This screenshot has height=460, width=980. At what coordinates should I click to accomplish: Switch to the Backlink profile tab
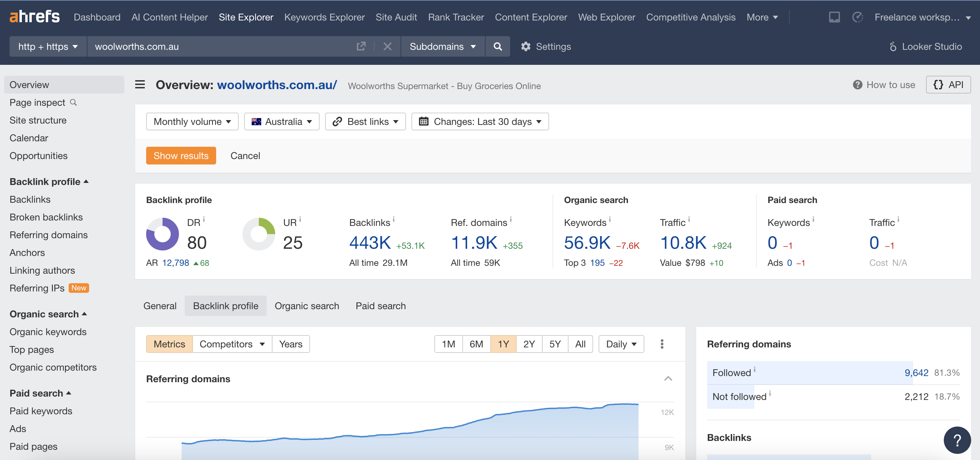226,306
